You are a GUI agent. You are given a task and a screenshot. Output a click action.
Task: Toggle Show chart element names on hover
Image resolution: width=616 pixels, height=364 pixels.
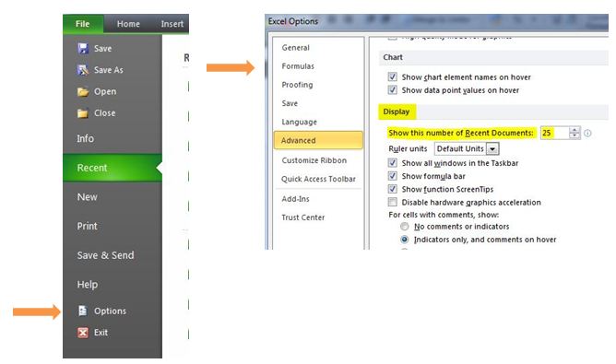(x=392, y=77)
